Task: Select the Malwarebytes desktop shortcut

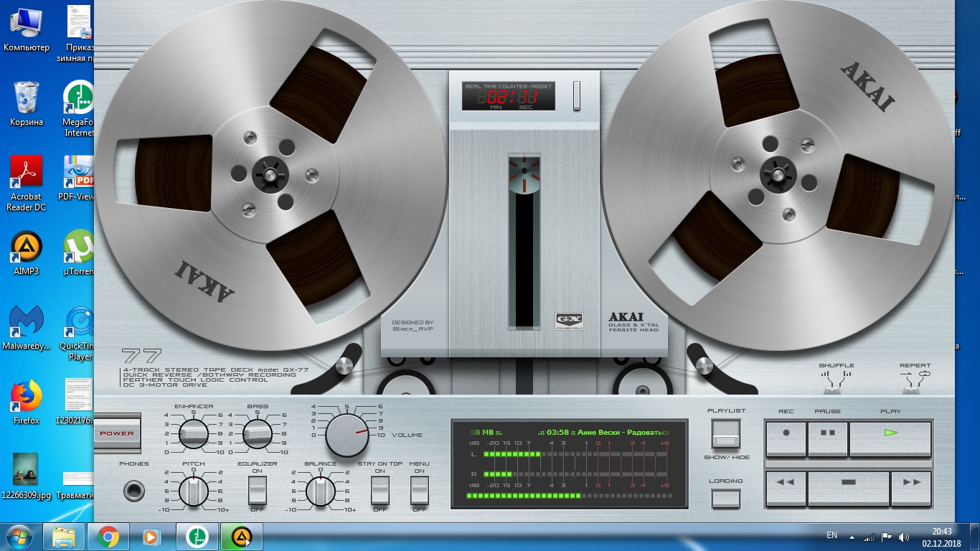Action: pyautogui.click(x=26, y=327)
